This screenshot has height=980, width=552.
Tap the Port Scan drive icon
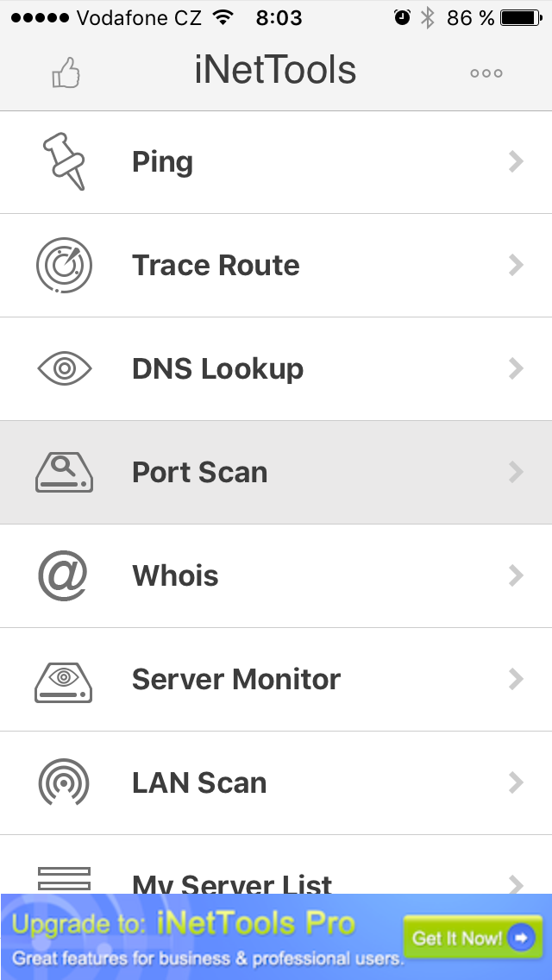tap(65, 473)
